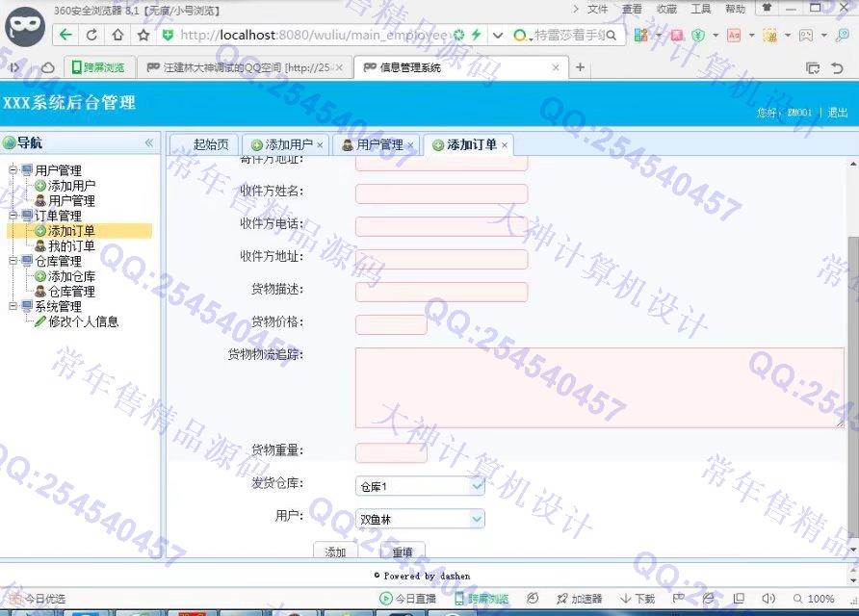The image size is (859, 616).
Task: Click the 添加 submit button
Action: coord(335,552)
